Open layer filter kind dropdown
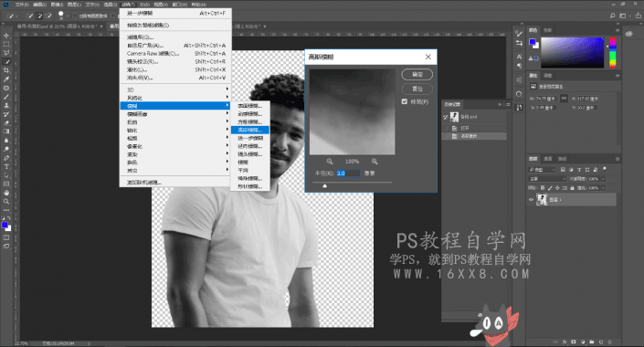The height and width of the screenshot is (347, 644). point(542,169)
